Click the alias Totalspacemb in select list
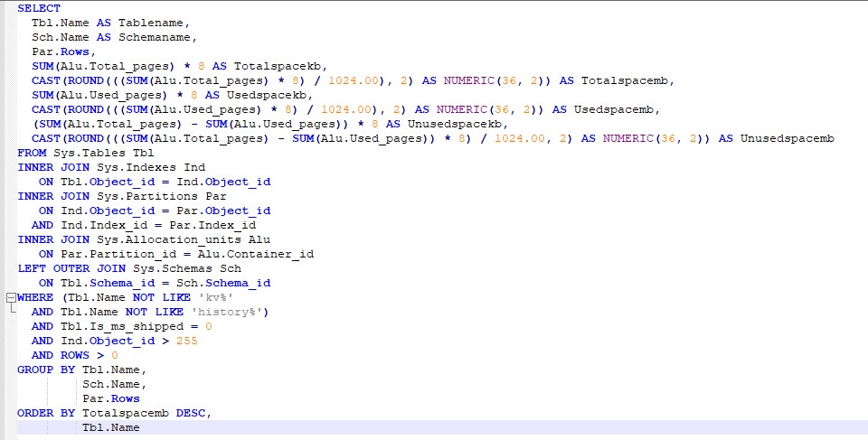This screenshot has width=868, height=440. 625,80
